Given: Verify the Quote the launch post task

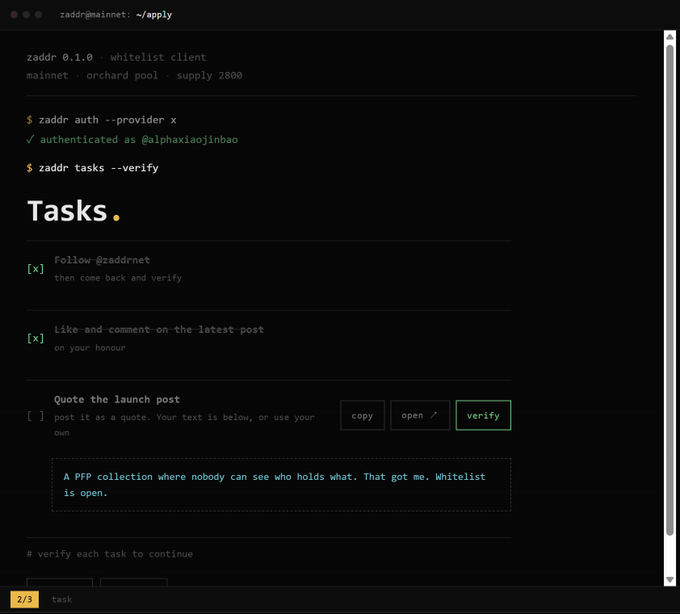Looking at the screenshot, I should (x=483, y=415).
